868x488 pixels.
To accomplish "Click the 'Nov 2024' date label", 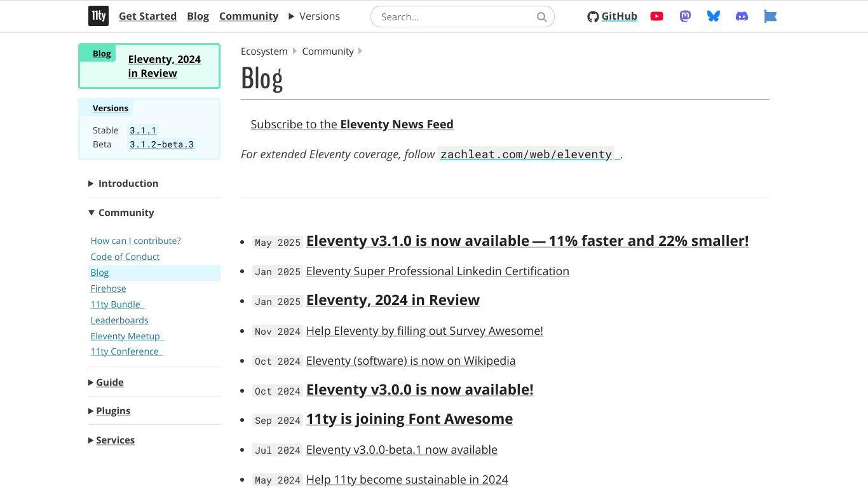I will [x=278, y=331].
